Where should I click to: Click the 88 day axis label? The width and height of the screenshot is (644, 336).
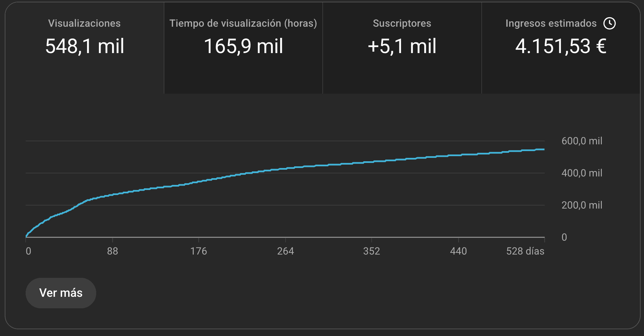(x=112, y=251)
